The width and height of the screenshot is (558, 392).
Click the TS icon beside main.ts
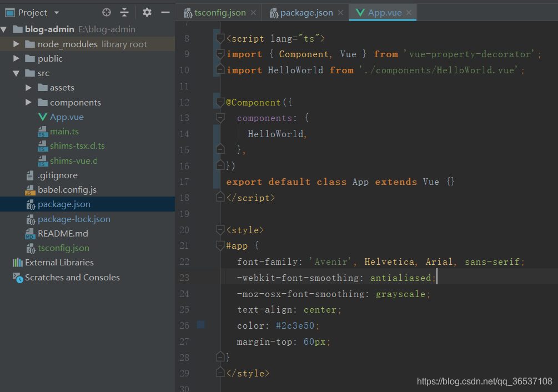click(43, 132)
